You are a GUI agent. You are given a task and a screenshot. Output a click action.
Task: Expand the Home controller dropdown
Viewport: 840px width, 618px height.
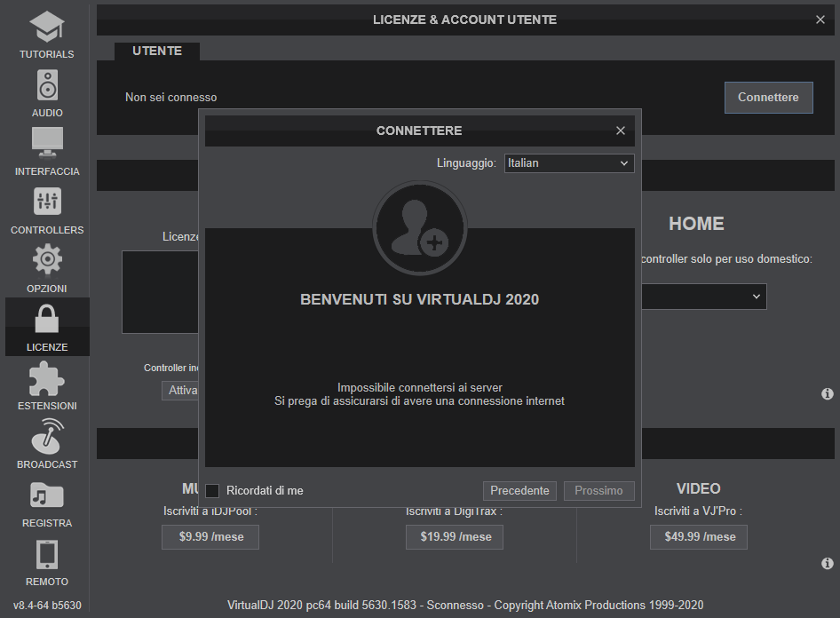tap(704, 297)
